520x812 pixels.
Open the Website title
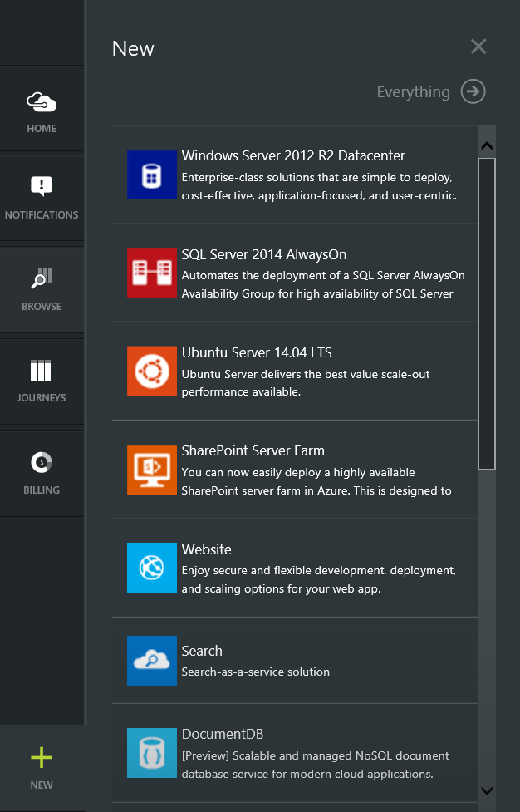[207, 549]
